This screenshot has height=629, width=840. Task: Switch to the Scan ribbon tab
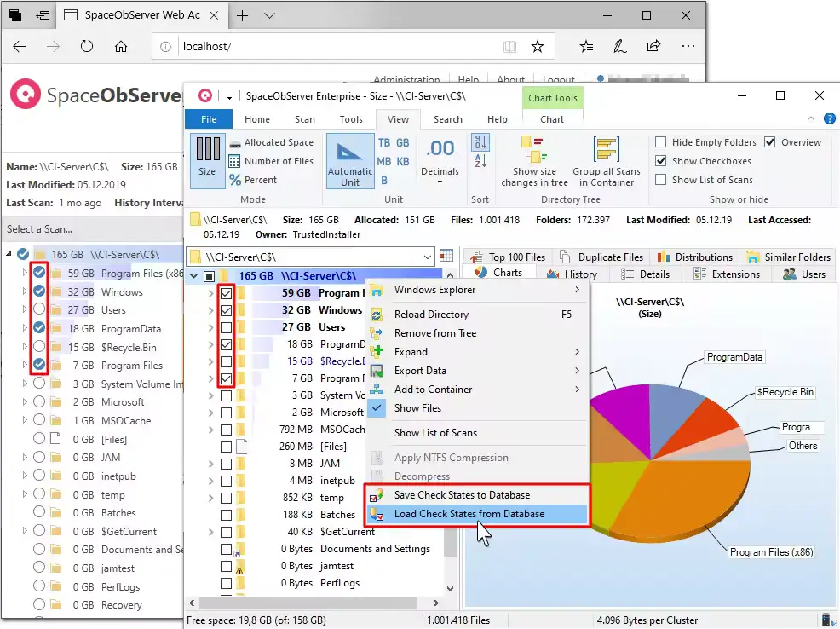tap(305, 119)
